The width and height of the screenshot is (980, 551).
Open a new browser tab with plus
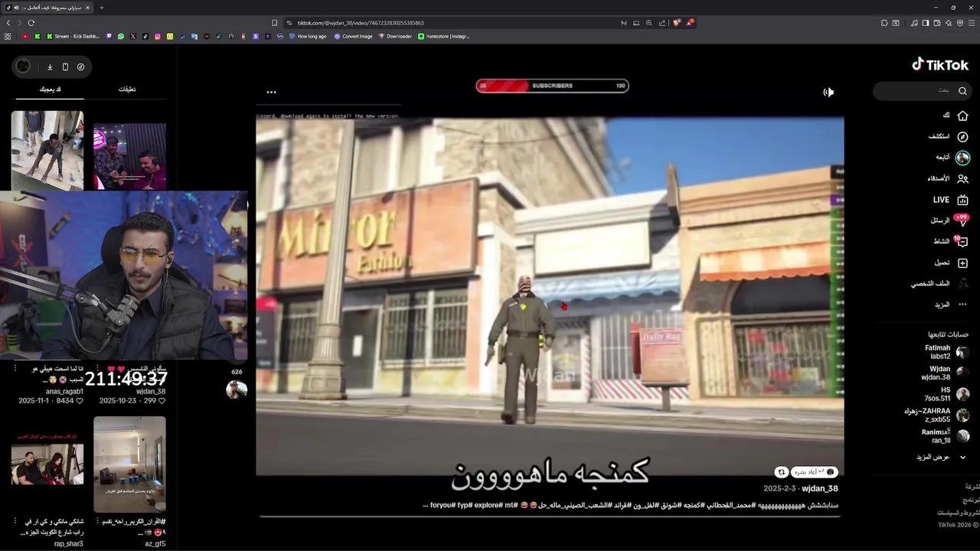point(101,8)
